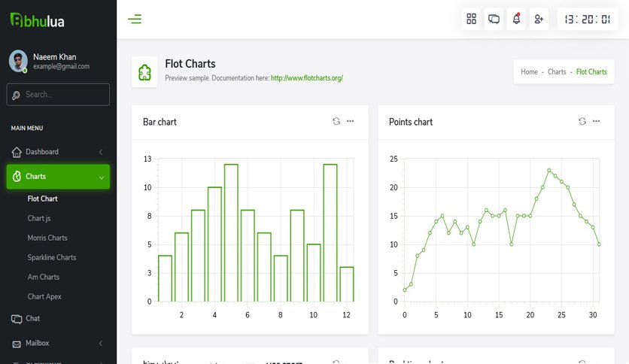629x364 pixels.
Task: Click the tallest bar at x=5
Action: tap(231, 232)
